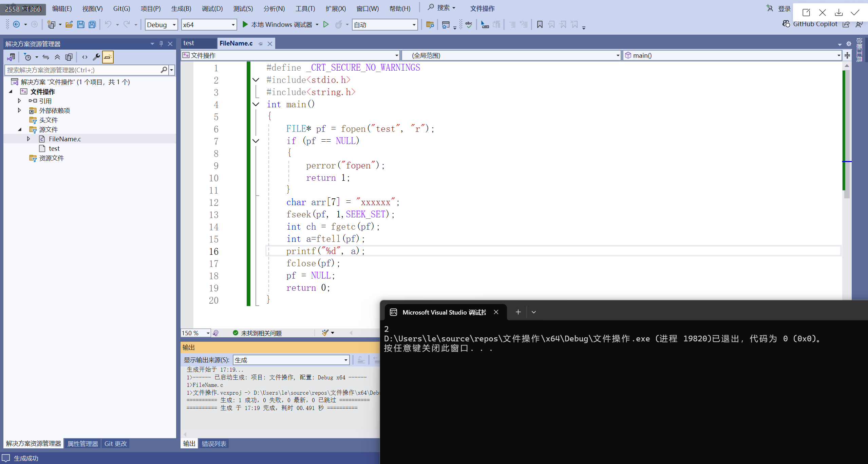Click the feedback person icon at top right
The image size is (868, 464).
pyautogui.click(x=859, y=24)
